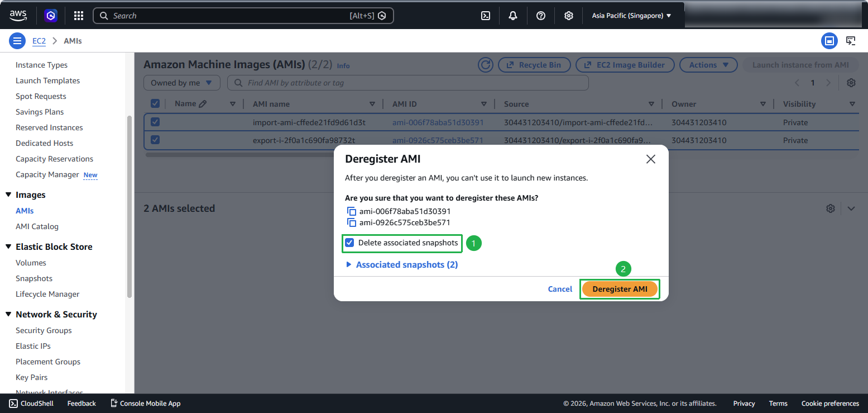Viewport: 868px width, 413px height.
Task: Open the Owned by me filter dropdown
Action: [x=181, y=83]
